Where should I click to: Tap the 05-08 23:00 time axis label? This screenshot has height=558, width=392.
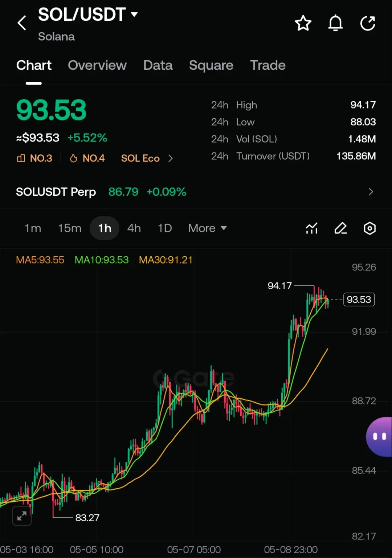point(291,550)
